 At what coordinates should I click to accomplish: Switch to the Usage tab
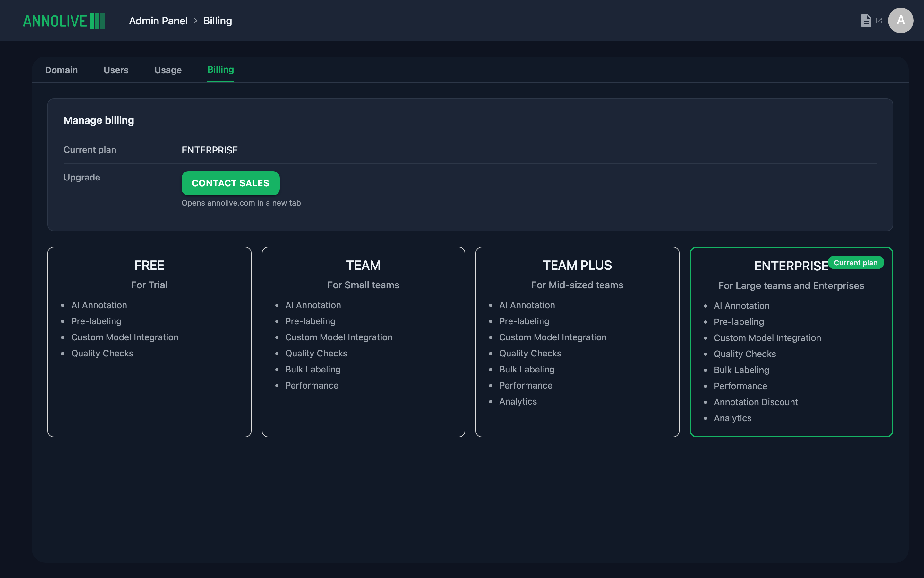click(x=168, y=70)
